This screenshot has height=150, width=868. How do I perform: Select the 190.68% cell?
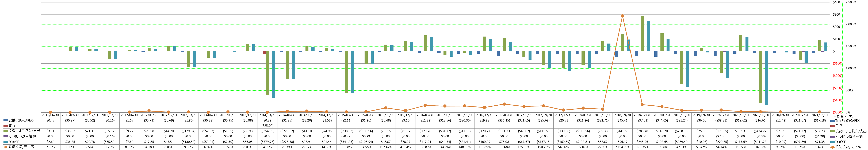[504, 147]
